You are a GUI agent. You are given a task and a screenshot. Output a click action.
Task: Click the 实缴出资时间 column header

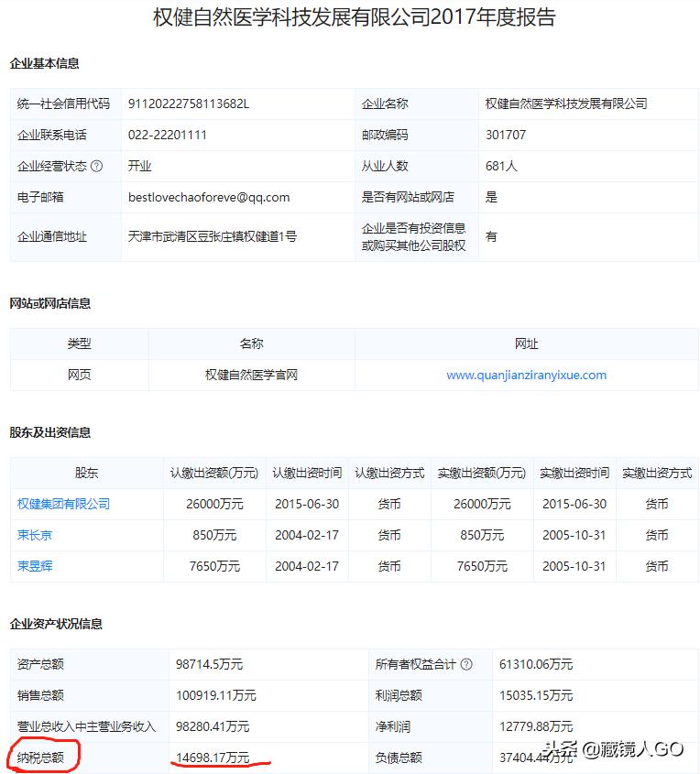pos(574,473)
